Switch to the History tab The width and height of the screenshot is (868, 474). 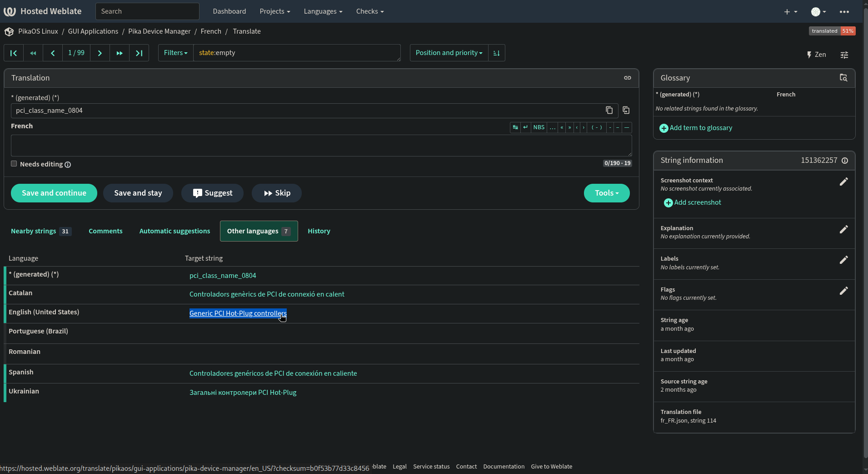(319, 231)
